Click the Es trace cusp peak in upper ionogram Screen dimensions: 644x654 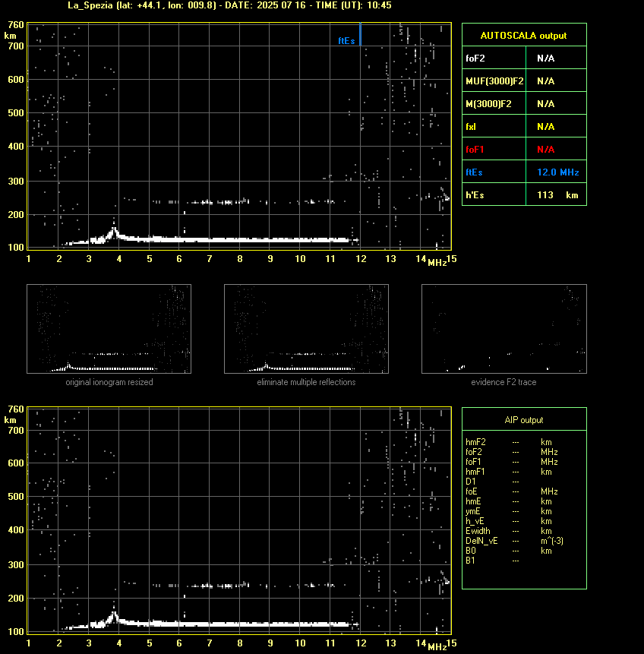point(114,228)
